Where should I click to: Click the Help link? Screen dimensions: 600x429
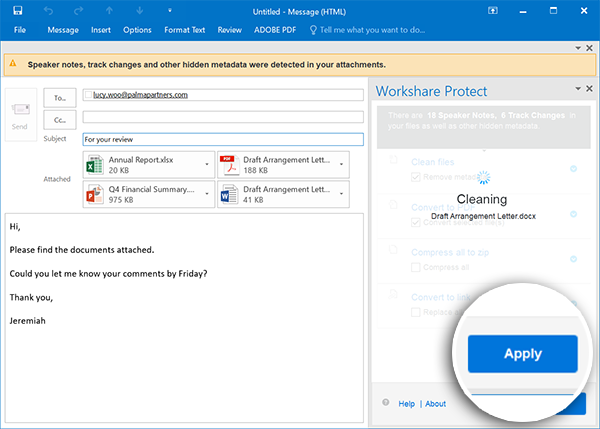pos(406,404)
